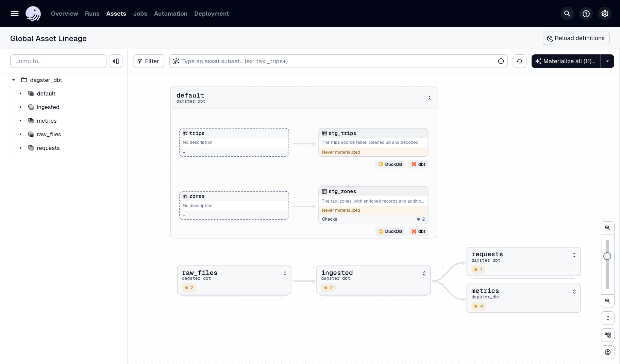Click the DuckDB badge on stg_trips
Image resolution: width=620 pixels, height=364 pixels.
click(x=390, y=164)
